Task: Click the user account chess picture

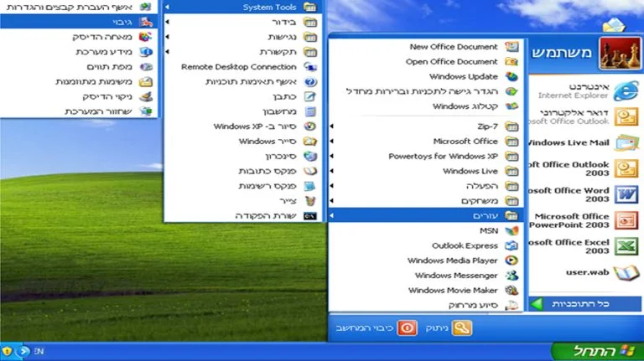Action: coord(620,54)
